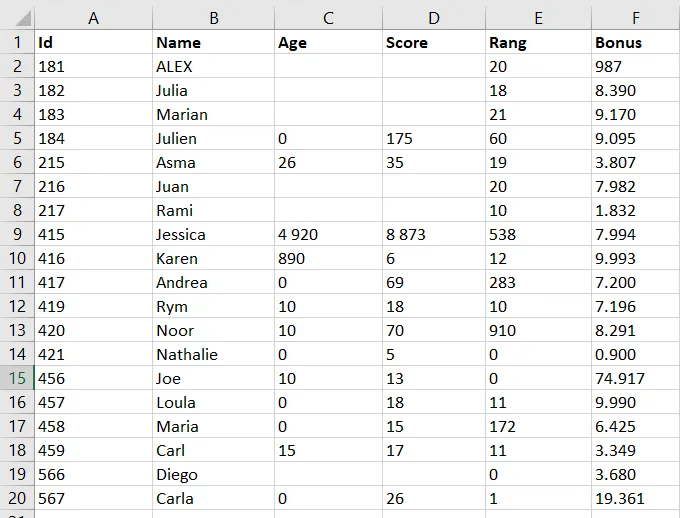Select column F header
Screen dimensions: 680x518
(635, 18)
